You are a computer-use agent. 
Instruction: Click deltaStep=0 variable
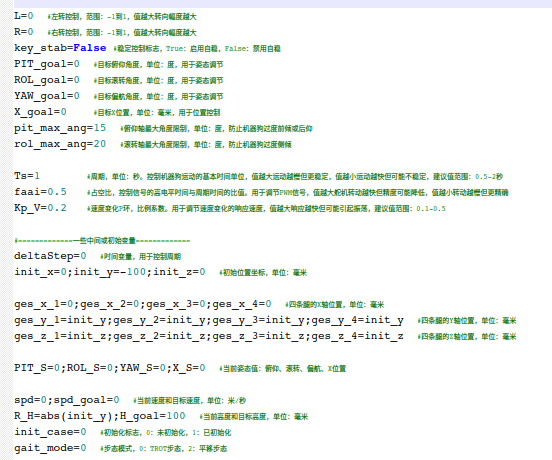pyautogui.click(x=50, y=256)
